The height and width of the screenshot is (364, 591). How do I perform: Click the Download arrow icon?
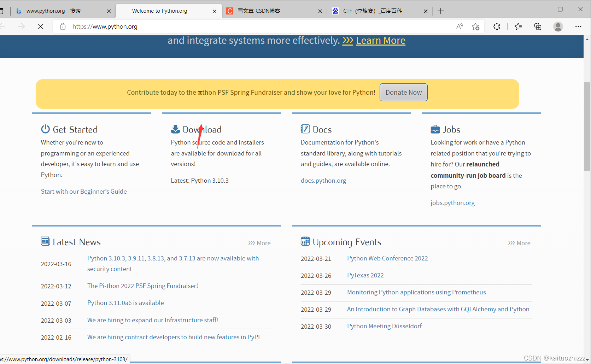pyautogui.click(x=175, y=129)
